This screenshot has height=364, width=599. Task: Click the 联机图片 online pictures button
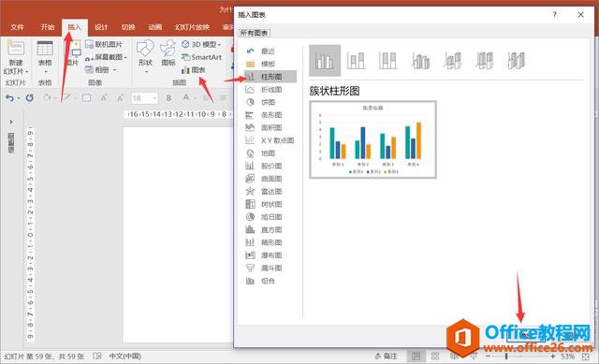[x=104, y=44]
